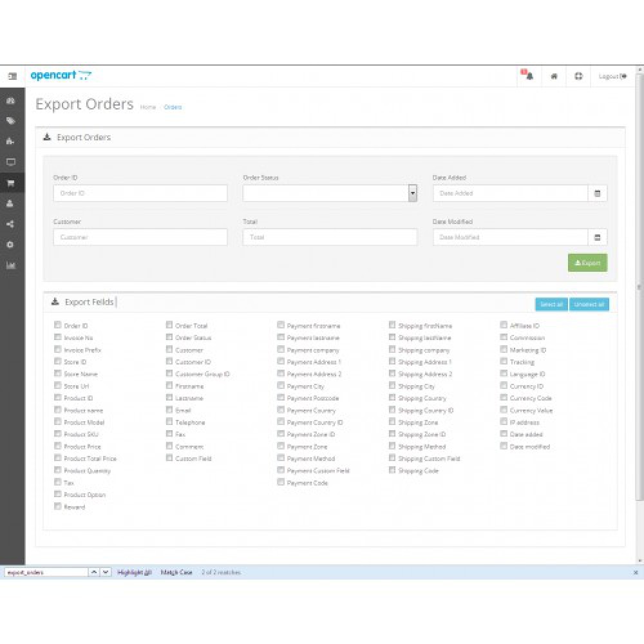
Task: Check the Shipping Country checkbox
Action: coord(392,398)
